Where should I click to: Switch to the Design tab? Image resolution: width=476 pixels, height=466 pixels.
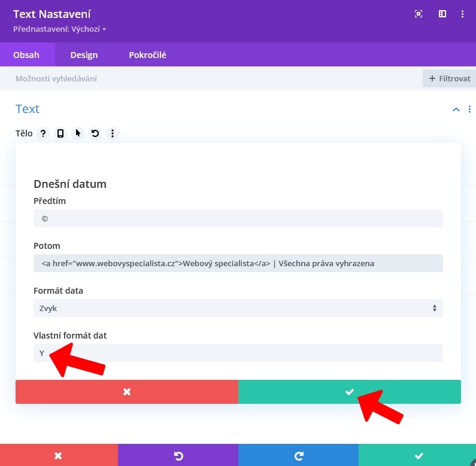click(84, 55)
